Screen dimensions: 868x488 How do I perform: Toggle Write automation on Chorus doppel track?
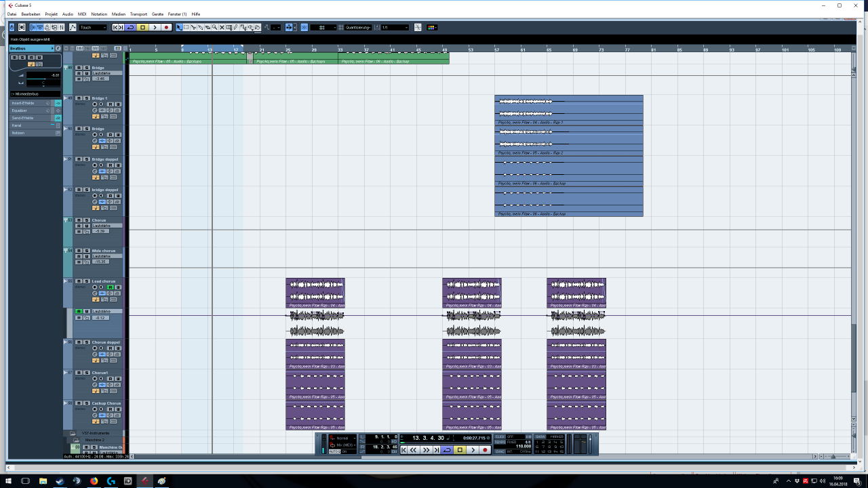tap(118, 348)
